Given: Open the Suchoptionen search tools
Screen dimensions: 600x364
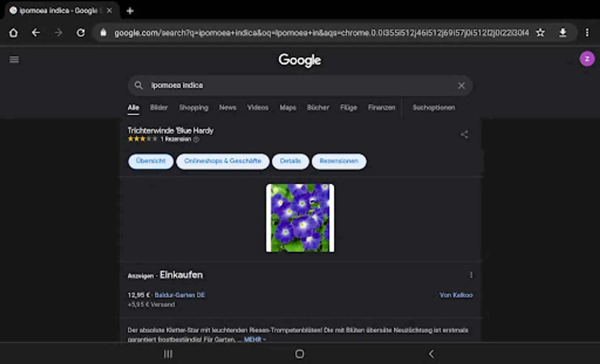Looking at the screenshot, I should tap(434, 108).
